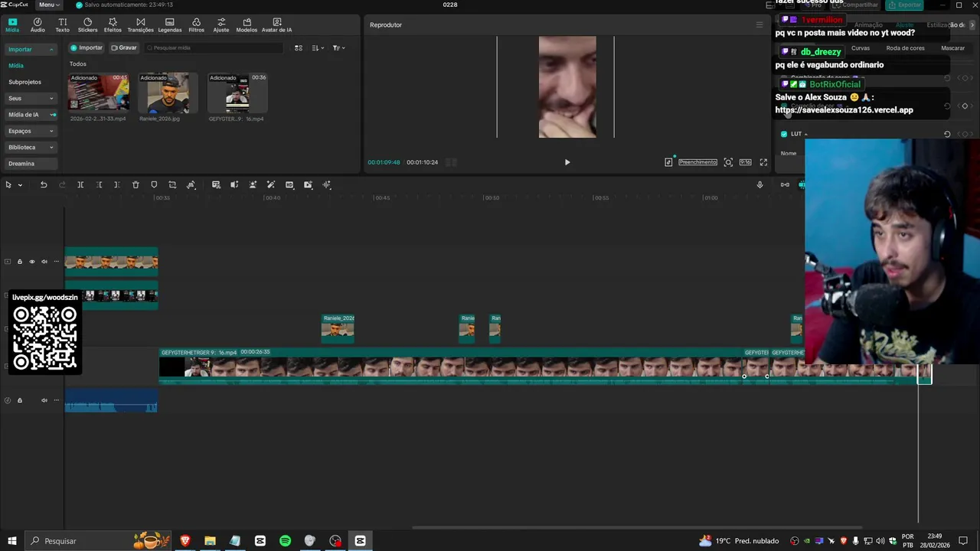980x551 pixels.
Task: Open the Áudio panel
Action: [x=38, y=25]
